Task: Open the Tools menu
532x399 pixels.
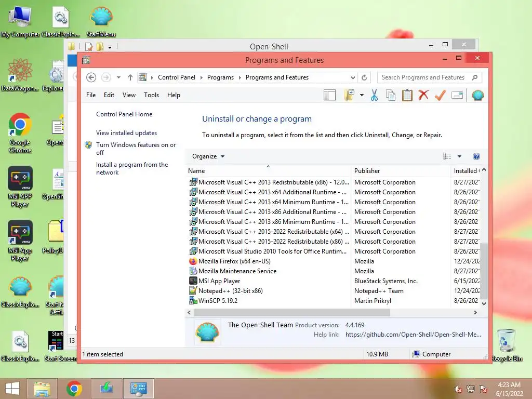Action: point(151,95)
